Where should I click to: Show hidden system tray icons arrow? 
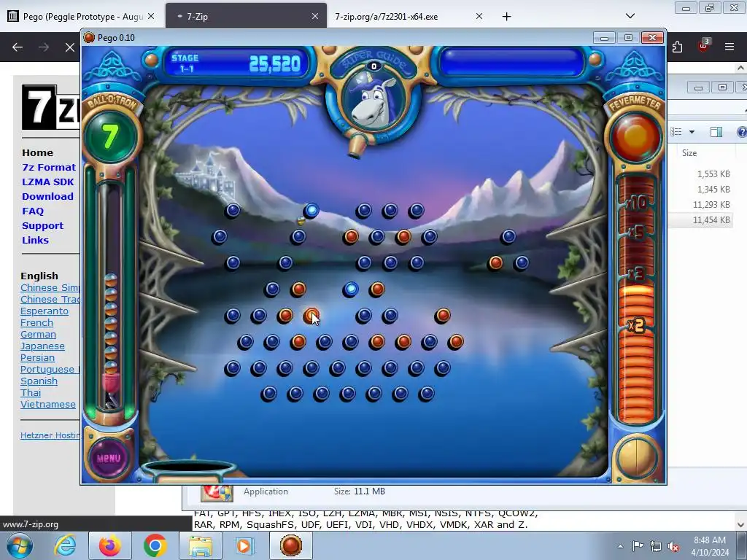(x=620, y=546)
